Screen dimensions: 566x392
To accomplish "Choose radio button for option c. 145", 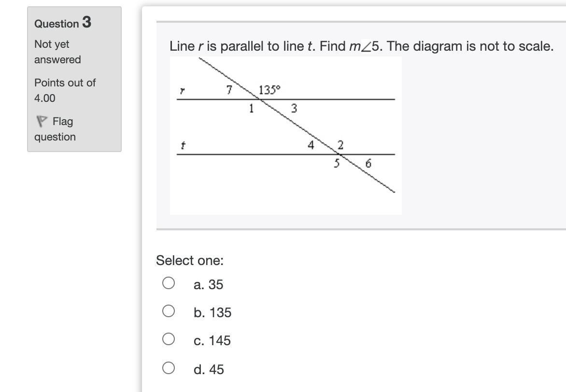I will coord(168,339).
